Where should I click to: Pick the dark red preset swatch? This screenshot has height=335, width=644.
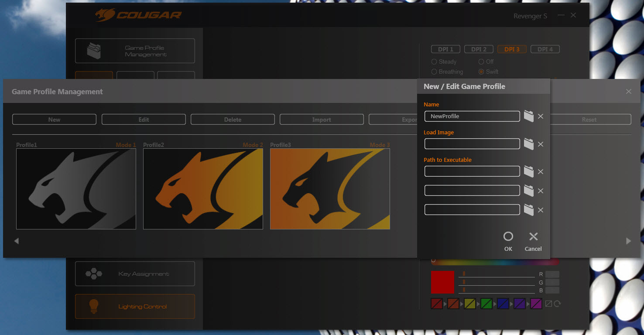437,304
